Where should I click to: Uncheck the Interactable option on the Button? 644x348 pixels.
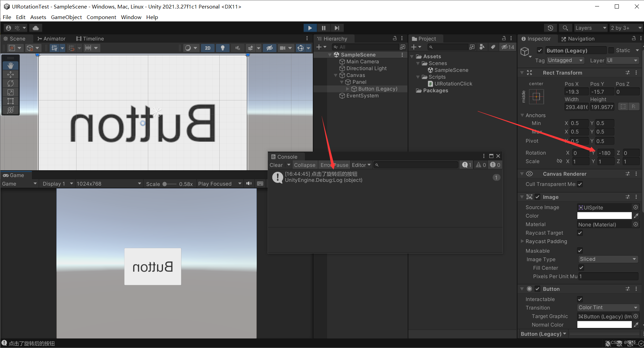580,299
